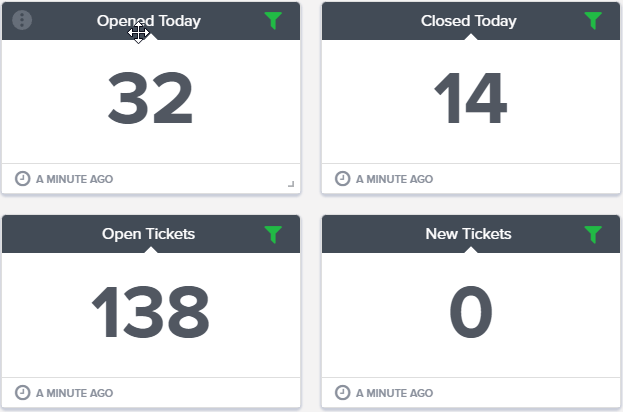Open the 0 new tickets count
This screenshot has width=623, height=412.
[471, 312]
